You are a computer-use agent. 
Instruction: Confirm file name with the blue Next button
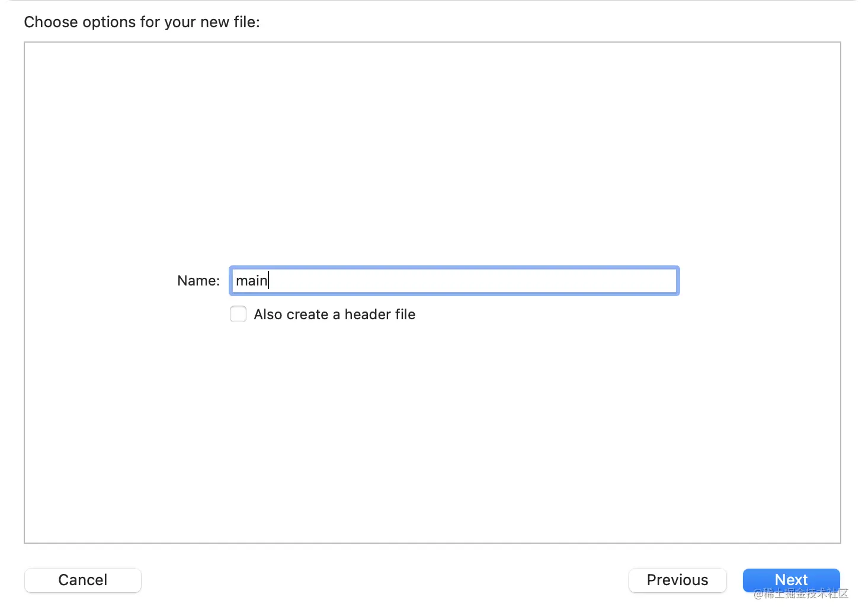coord(791,580)
